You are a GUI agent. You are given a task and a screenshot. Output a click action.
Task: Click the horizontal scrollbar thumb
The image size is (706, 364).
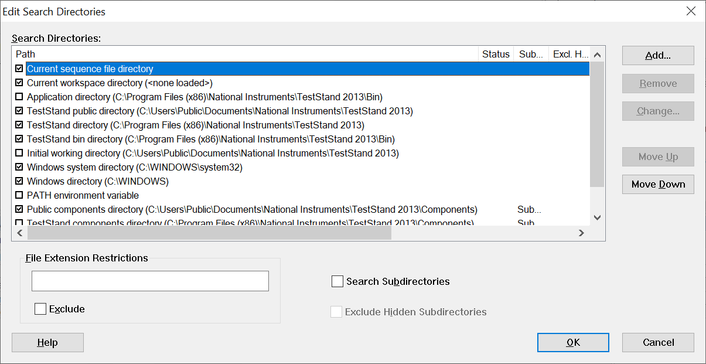(x=209, y=233)
